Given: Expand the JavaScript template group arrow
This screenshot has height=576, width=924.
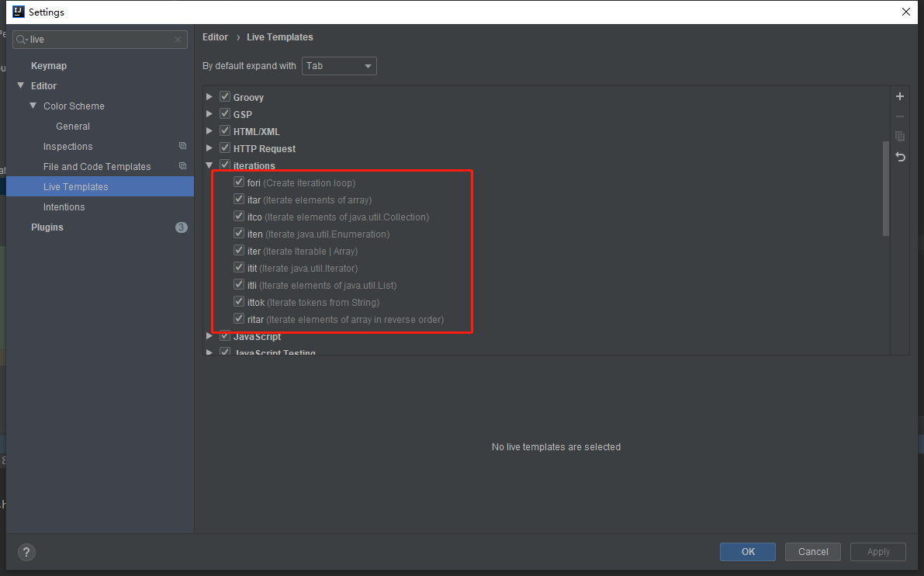Looking at the screenshot, I should [x=209, y=336].
